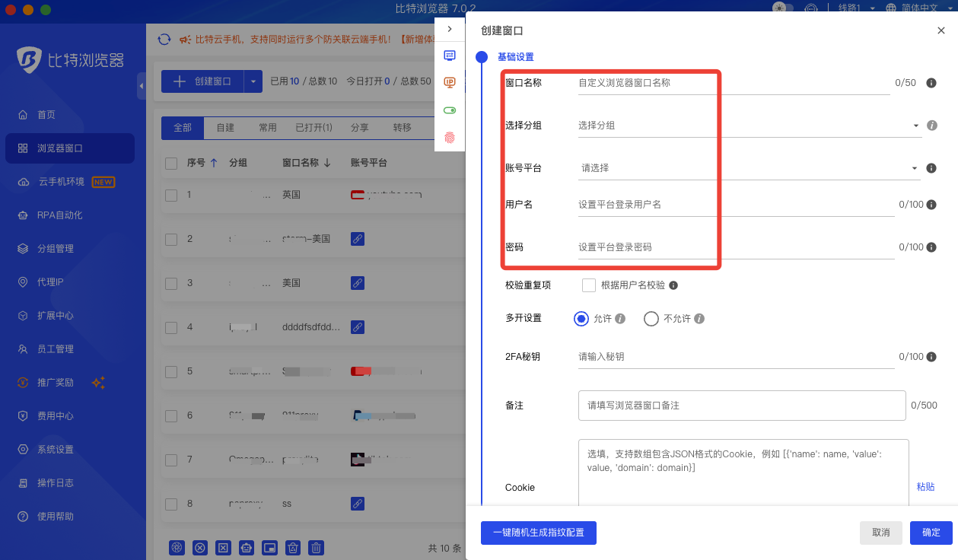Open the 简体中文 language dropdown
Image resolution: width=958 pixels, height=560 pixels.
click(x=919, y=8)
